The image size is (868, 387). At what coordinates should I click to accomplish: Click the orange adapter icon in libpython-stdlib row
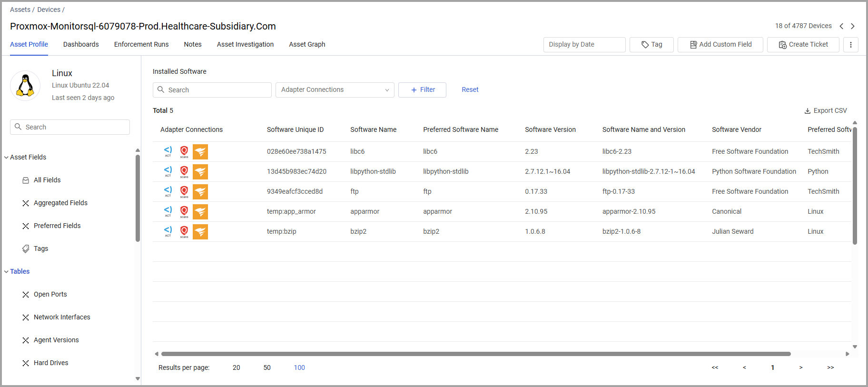point(200,172)
